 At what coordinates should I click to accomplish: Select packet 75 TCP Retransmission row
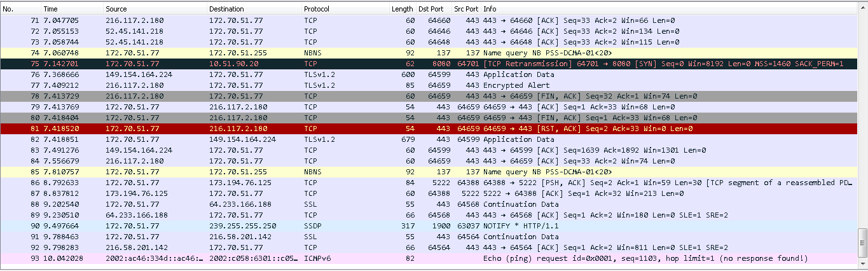[382, 64]
